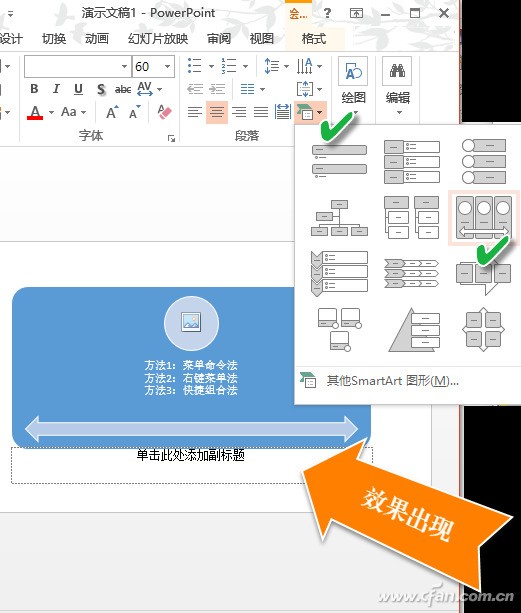The width and height of the screenshot is (521, 613).
Task: Select Center alignment button
Action: [x=217, y=113]
